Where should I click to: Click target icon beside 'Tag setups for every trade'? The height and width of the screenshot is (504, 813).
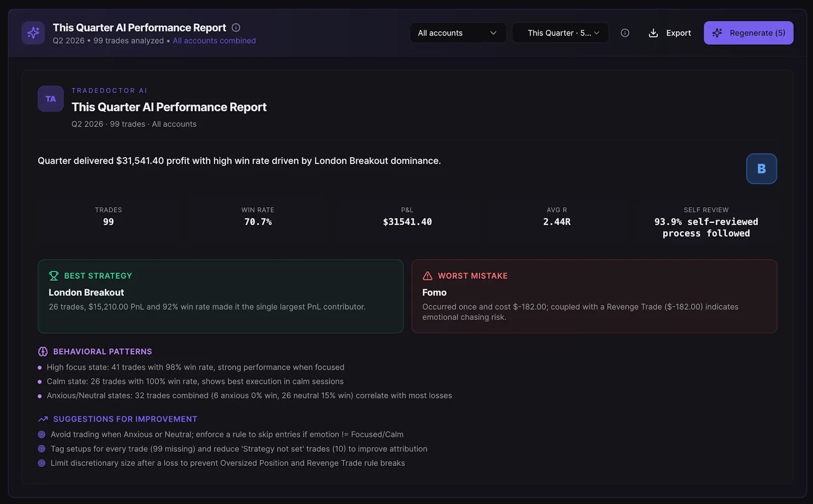click(x=42, y=449)
